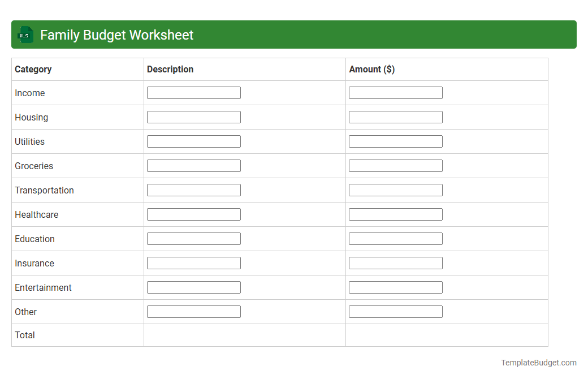Image resolution: width=588 pixels, height=379 pixels.
Task: Click the Income description field
Action: [x=193, y=92]
